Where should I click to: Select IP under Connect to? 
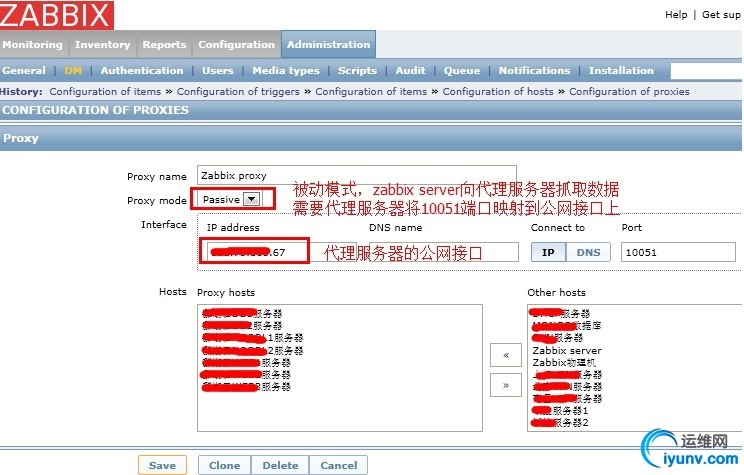point(548,252)
